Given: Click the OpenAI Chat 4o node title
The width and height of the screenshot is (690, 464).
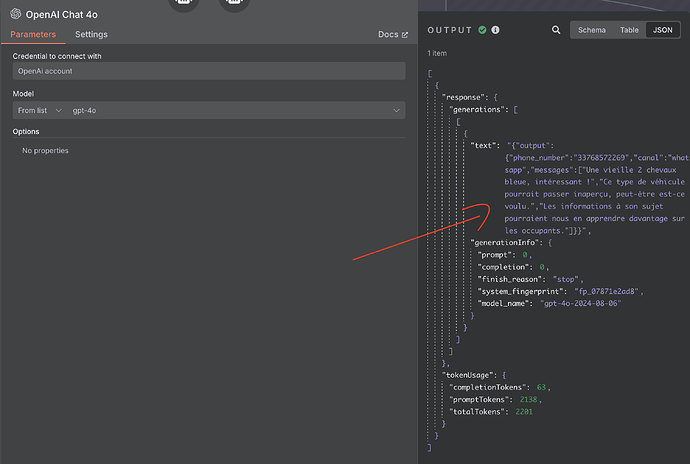Looking at the screenshot, I should tap(62, 15).
